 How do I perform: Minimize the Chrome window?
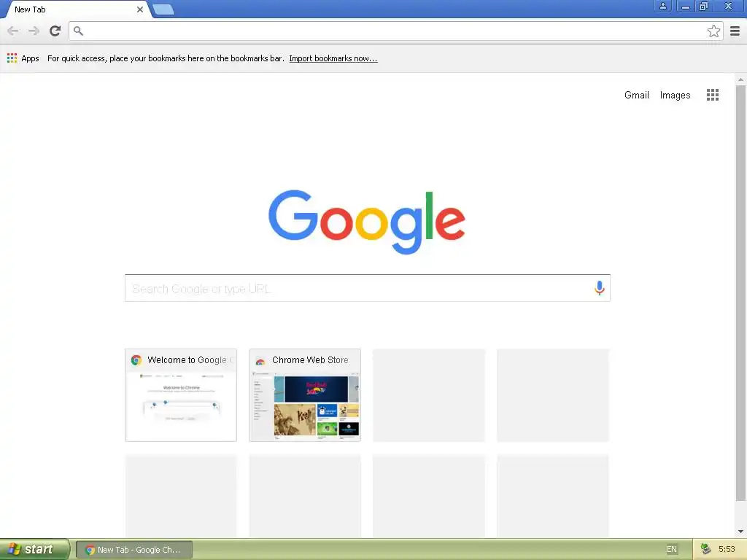(x=685, y=6)
